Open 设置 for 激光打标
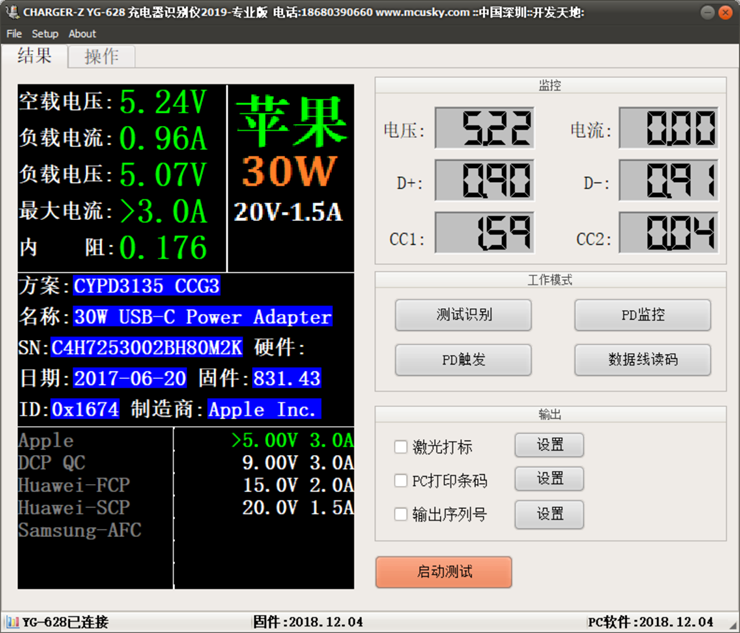Image resolution: width=740 pixels, height=633 pixels. (549, 445)
